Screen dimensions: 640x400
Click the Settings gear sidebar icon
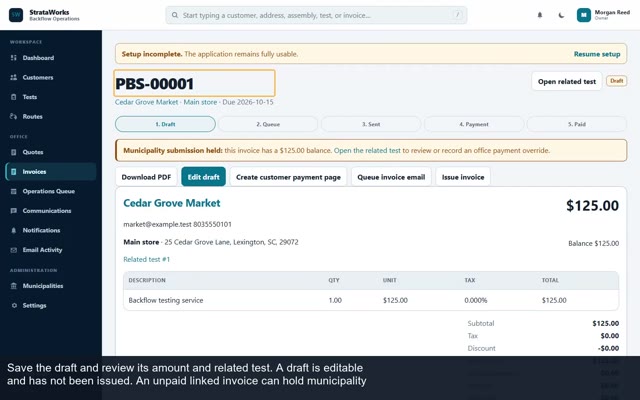pos(14,306)
